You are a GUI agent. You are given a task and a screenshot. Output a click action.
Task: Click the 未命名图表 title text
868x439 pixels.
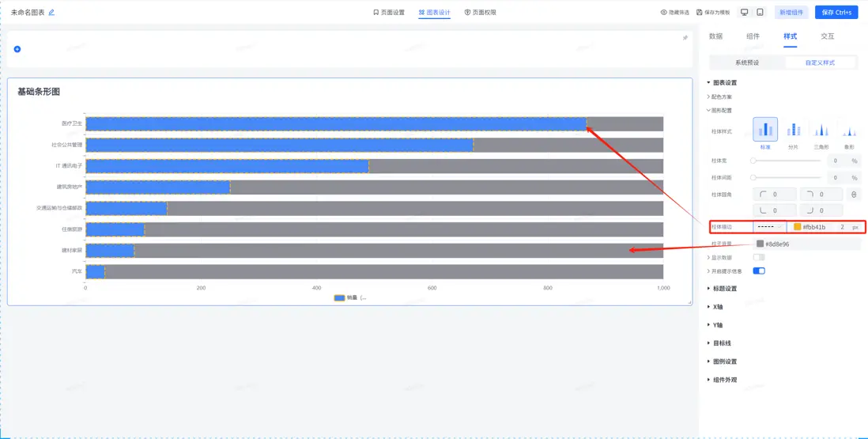pyautogui.click(x=28, y=12)
